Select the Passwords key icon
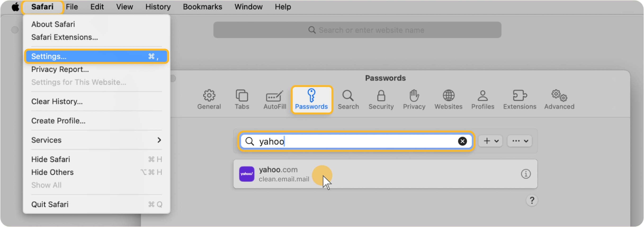The height and width of the screenshot is (227, 644). pyautogui.click(x=312, y=99)
